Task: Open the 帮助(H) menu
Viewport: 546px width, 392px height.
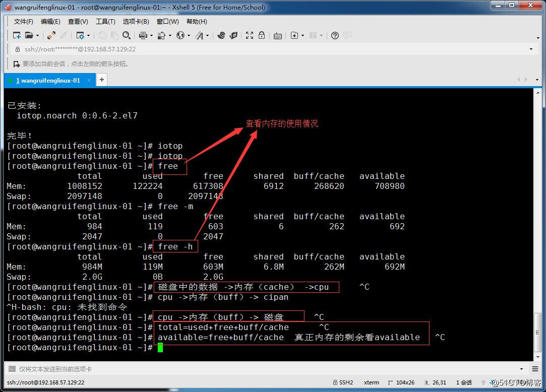Action: click(x=197, y=22)
